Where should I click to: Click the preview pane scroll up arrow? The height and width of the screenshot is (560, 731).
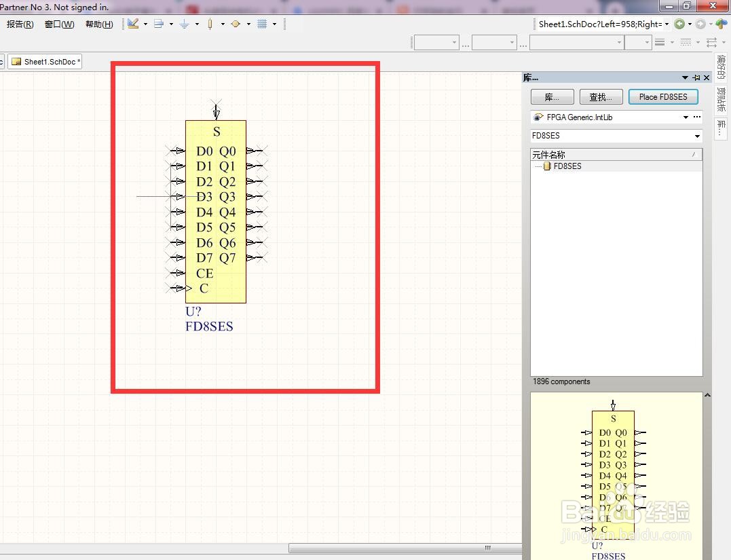pyautogui.click(x=707, y=396)
